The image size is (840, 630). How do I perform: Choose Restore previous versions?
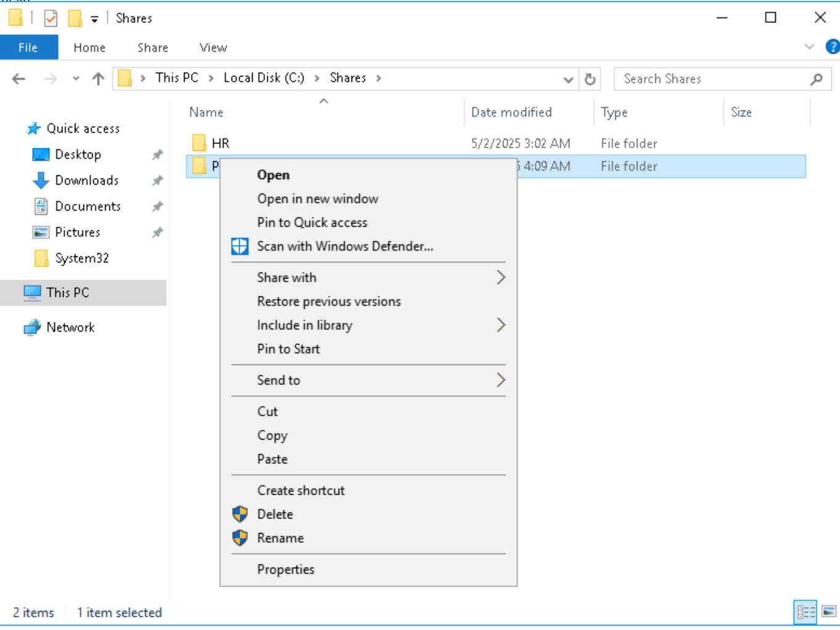click(x=368, y=301)
